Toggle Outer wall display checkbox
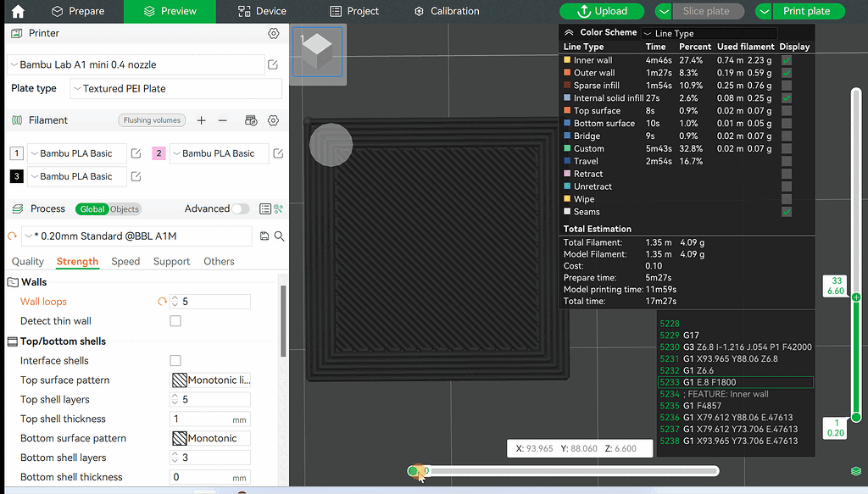This screenshot has width=868, height=494. point(787,73)
